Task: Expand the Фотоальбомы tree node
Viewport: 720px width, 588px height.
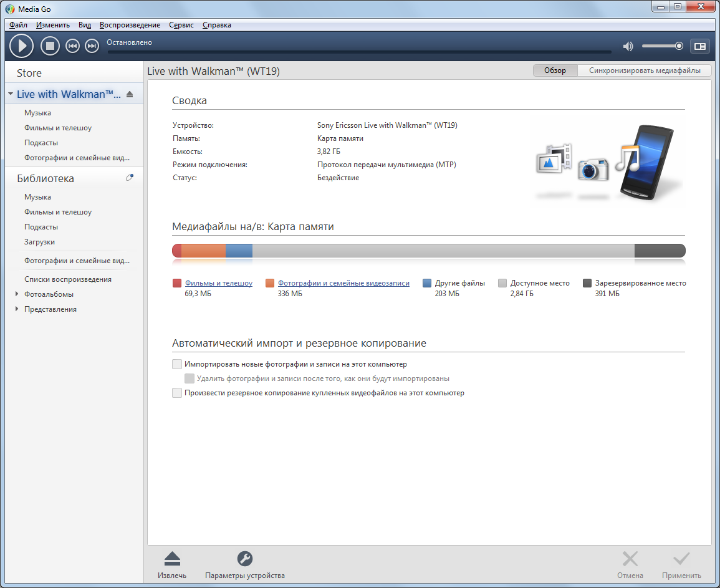Action: coord(17,294)
